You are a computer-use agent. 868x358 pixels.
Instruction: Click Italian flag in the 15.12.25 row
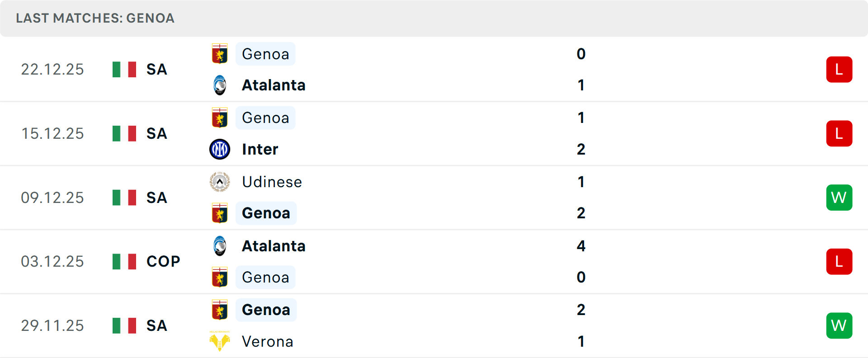point(124,133)
